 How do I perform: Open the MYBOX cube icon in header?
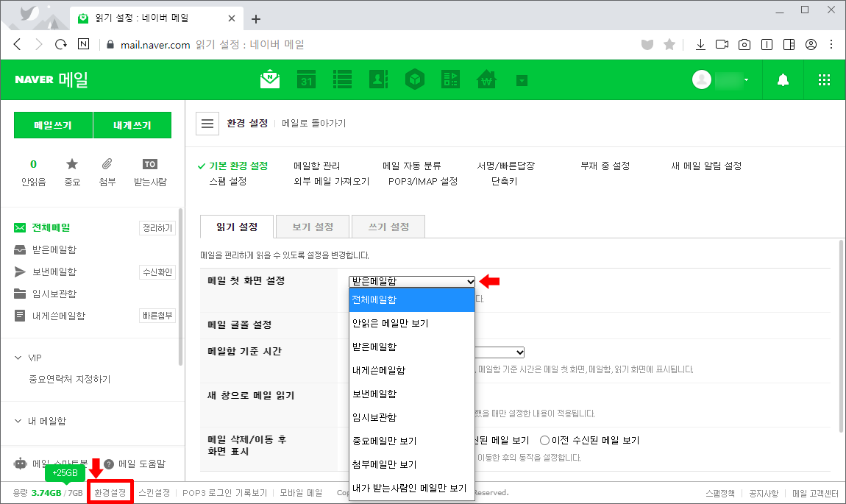click(x=414, y=80)
